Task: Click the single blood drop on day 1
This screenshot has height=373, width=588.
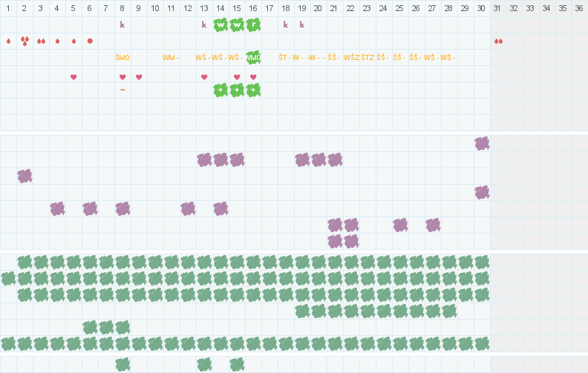Action: (x=8, y=41)
